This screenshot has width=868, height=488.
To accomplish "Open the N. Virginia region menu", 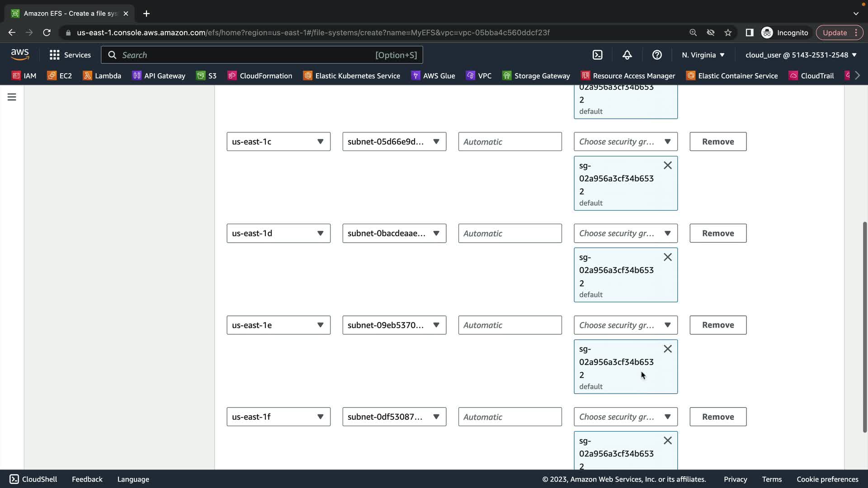I will coord(703,55).
